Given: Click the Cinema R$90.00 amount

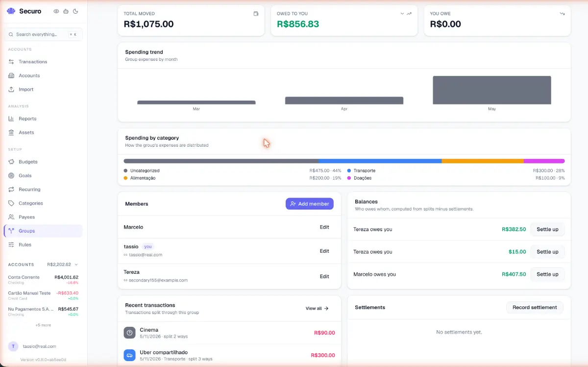Looking at the screenshot, I should 324,333.
